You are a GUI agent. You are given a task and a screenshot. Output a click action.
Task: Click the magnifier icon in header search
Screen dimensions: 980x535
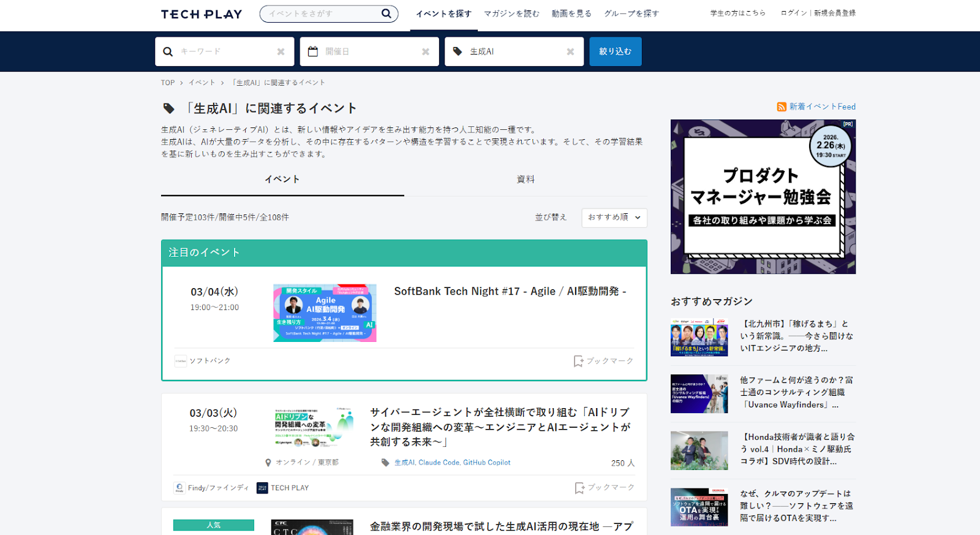tap(386, 13)
